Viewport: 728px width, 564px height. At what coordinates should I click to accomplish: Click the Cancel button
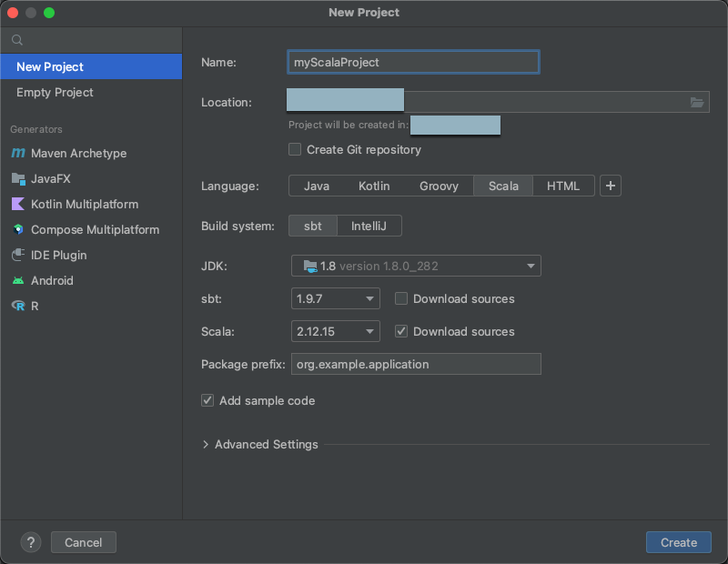tap(84, 542)
